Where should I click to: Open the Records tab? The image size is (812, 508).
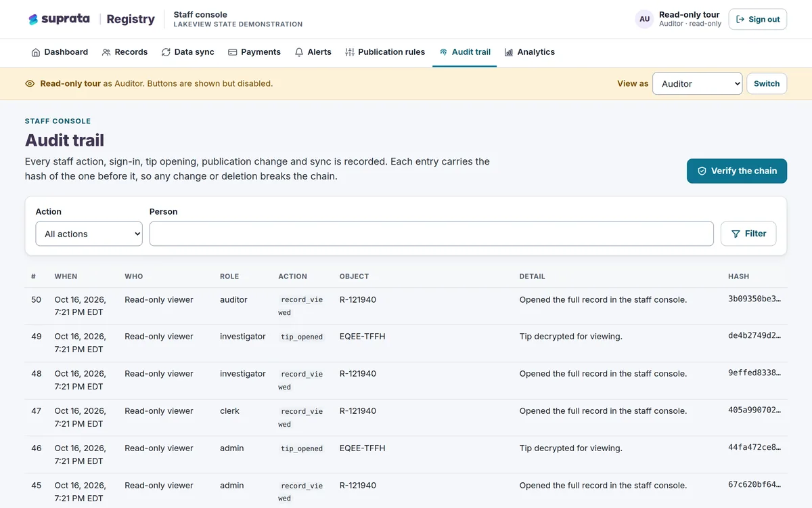click(x=125, y=52)
